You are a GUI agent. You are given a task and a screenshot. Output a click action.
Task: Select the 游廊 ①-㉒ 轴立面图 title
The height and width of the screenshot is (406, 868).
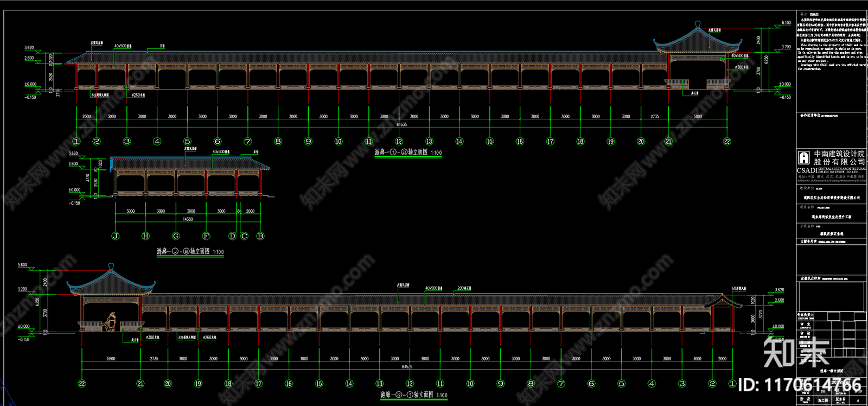click(408, 153)
